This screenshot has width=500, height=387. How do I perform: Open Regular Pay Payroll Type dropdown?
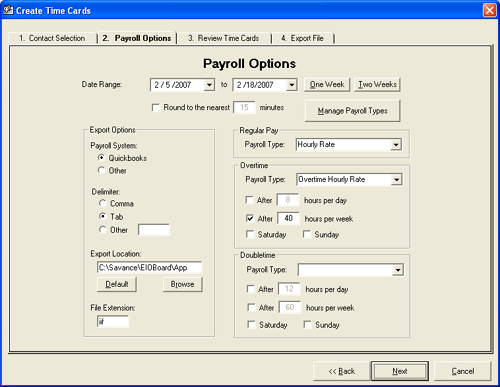[x=396, y=145]
